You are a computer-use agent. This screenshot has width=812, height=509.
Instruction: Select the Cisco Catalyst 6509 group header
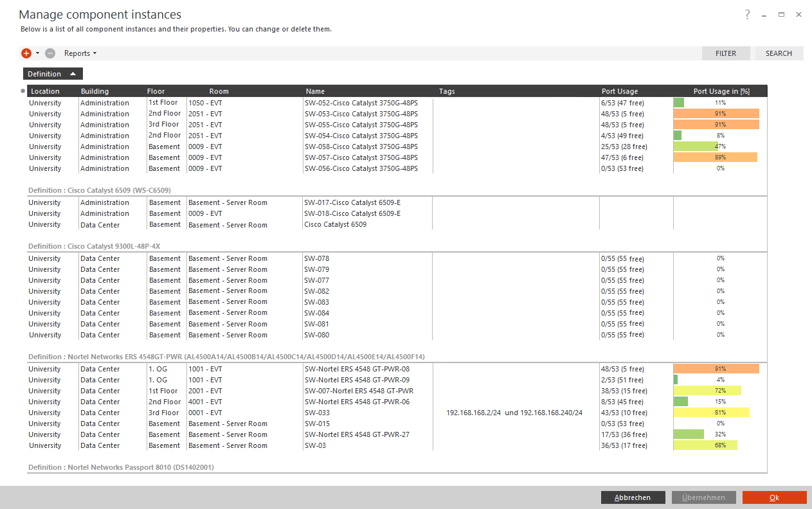pos(100,190)
